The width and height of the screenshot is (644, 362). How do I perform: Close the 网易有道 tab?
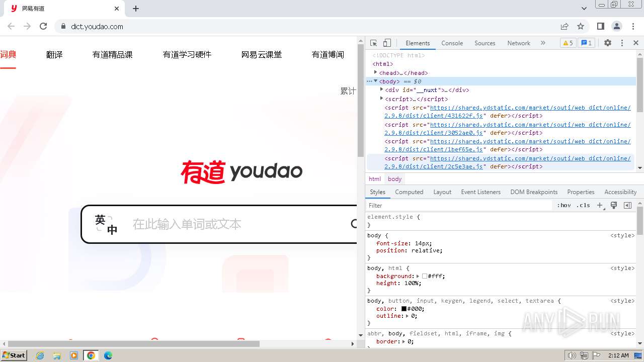(117, 9)
